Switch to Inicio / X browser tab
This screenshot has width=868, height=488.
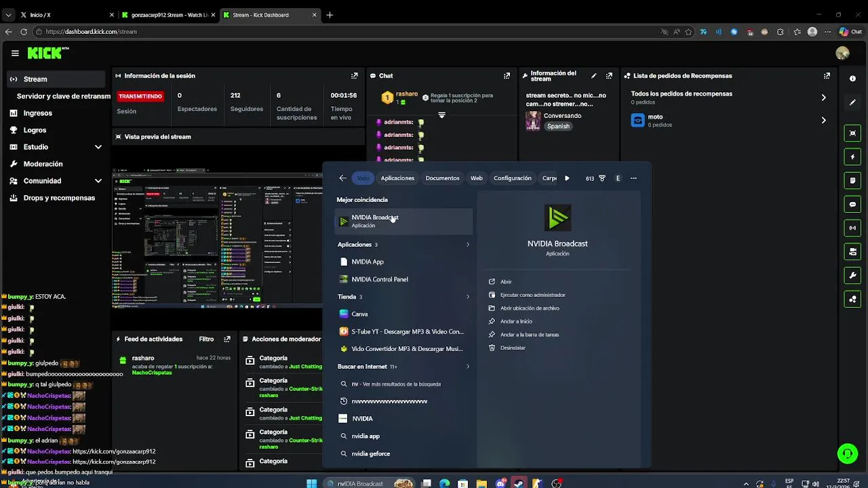pos(66,15)
